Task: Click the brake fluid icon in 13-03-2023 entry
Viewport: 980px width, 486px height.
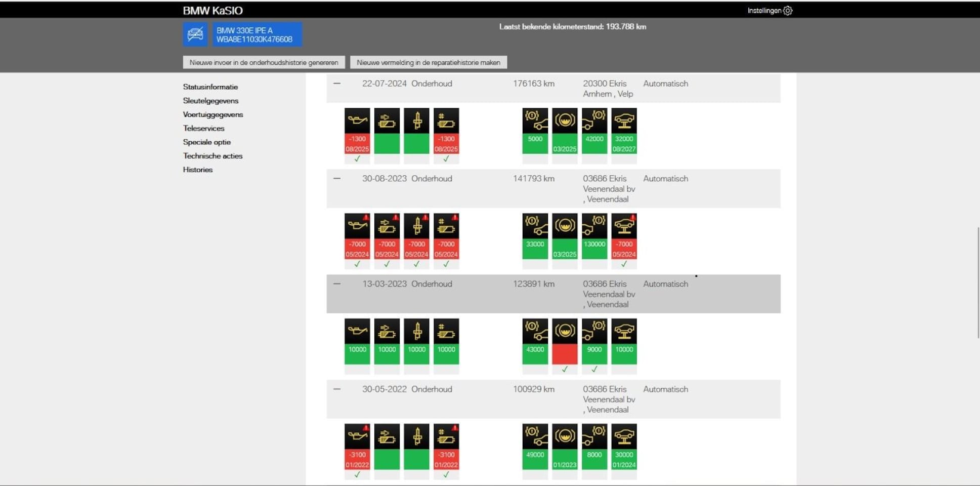Action: click(565, 331)
